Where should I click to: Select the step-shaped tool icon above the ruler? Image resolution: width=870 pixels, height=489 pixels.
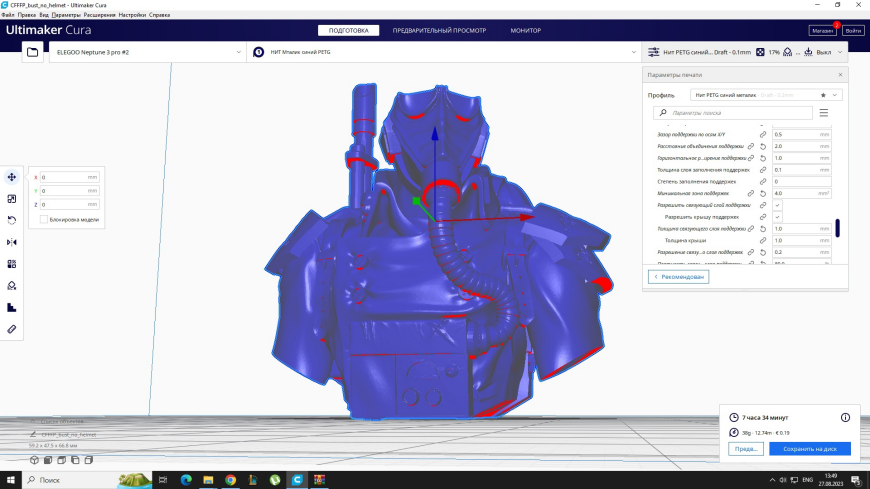point(12,307)
